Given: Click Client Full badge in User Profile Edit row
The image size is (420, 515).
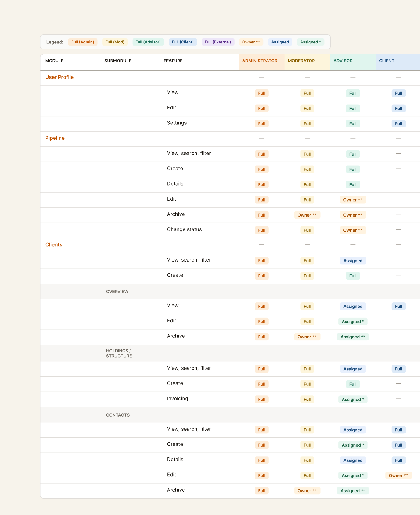Looking at the screenshot, I should click(398, 108).
